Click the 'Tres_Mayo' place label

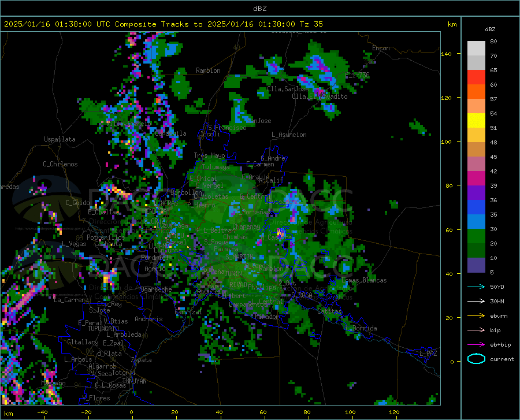pos(209,155)
